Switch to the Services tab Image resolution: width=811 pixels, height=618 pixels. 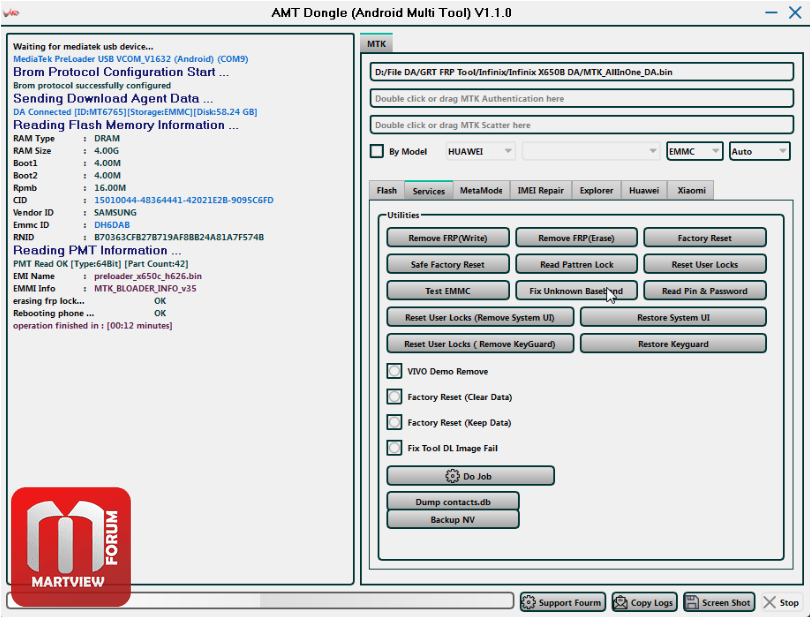click(x=429, y=190)
